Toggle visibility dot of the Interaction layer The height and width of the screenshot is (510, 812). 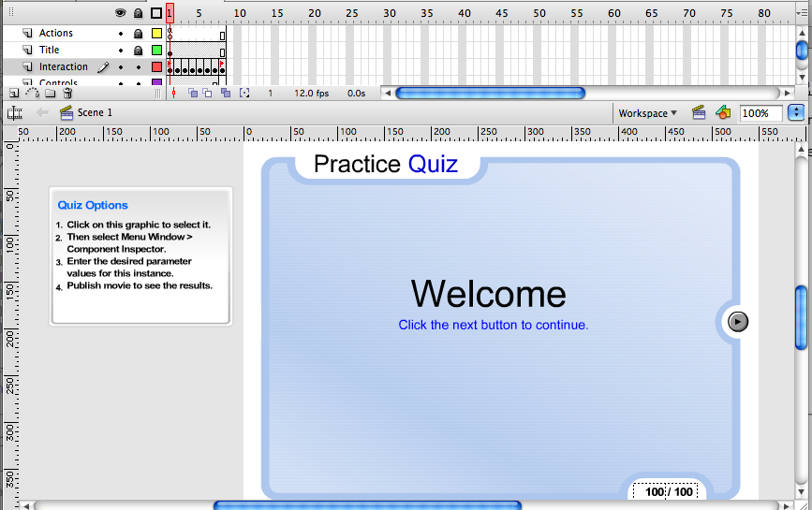tap(121, 67)
